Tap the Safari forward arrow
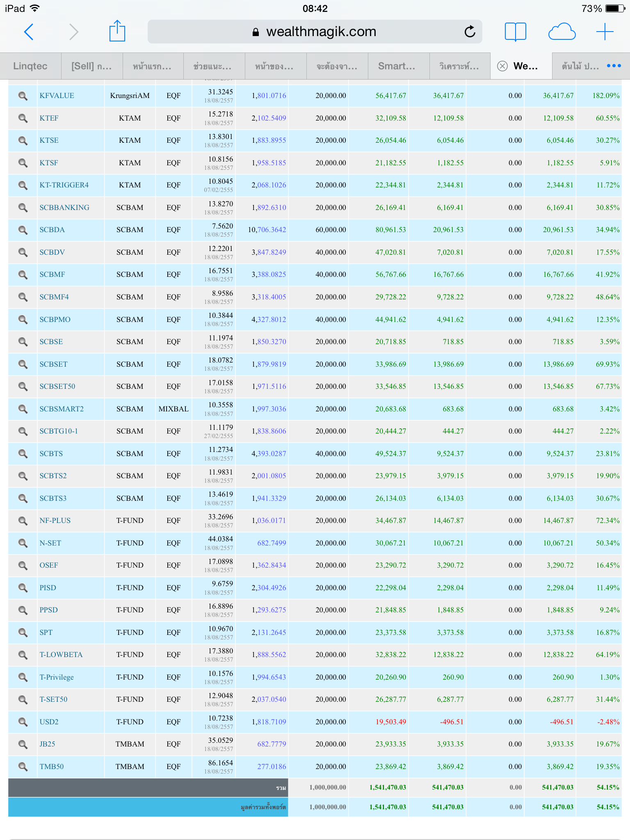The width and height of the screenshot is (630, 840). pyautogui.click(x=74, y=32)
